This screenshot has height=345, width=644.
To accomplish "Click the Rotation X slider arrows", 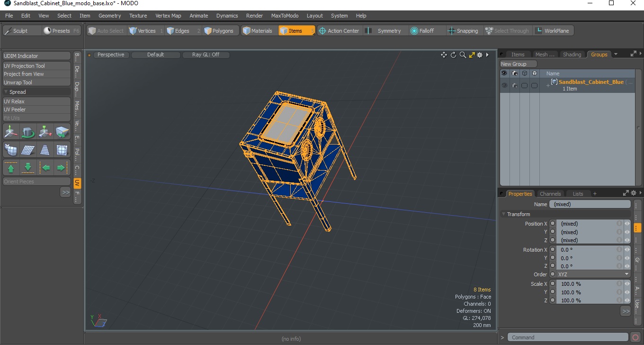I will coord(627,250).
